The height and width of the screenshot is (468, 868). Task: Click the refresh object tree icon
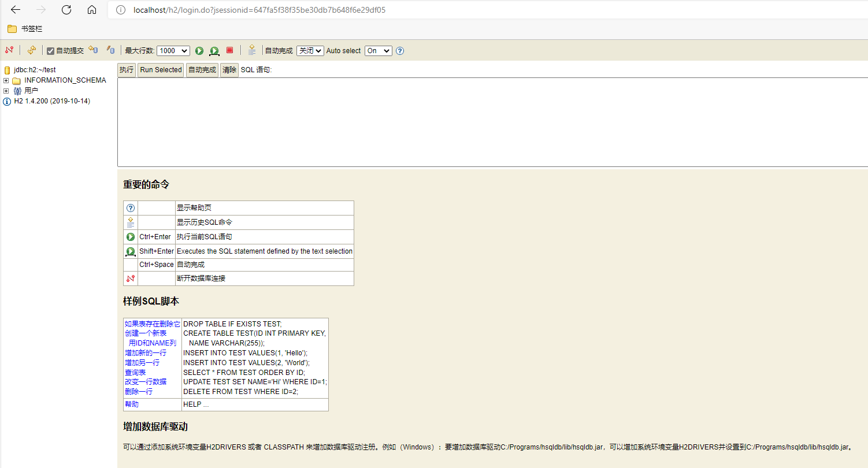click(32, 50)
